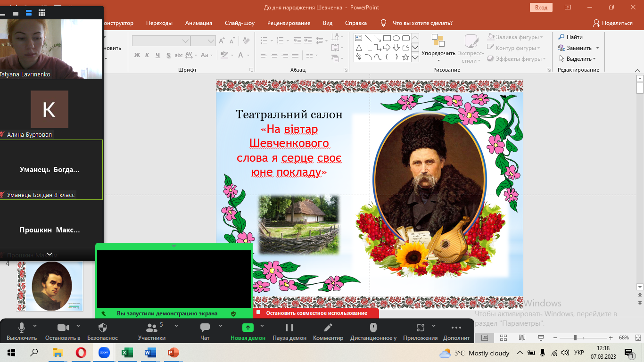Align text left in Абзац group
Screen dimensions: 644x362
point(264,55)
